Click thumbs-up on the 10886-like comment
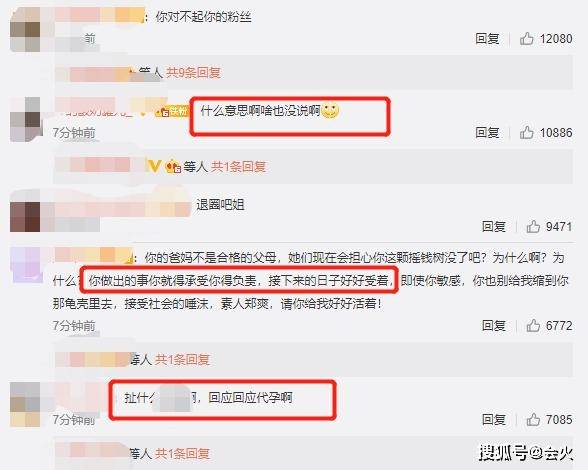Viewport: 588px width, 470px height. [526, 132]
